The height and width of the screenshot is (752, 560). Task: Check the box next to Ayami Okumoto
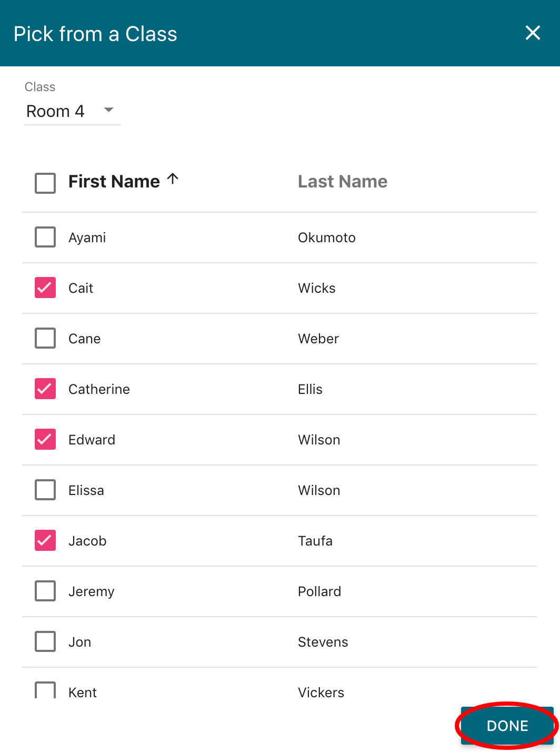click(x=45, y=237)
